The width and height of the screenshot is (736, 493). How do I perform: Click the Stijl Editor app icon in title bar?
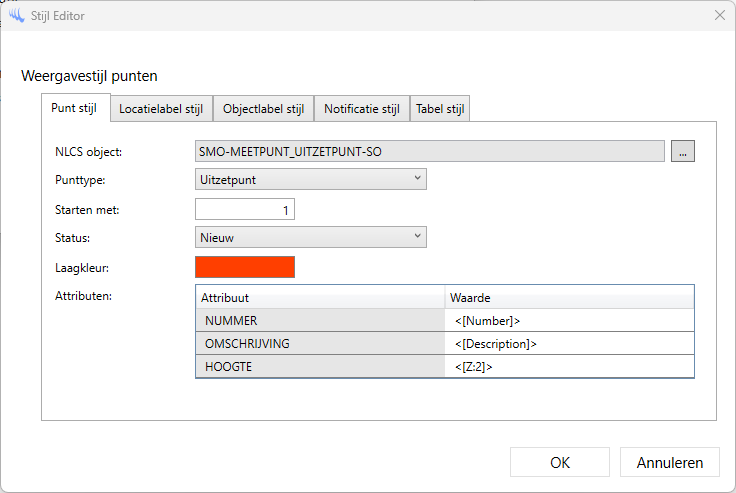(x=16, y=15)
